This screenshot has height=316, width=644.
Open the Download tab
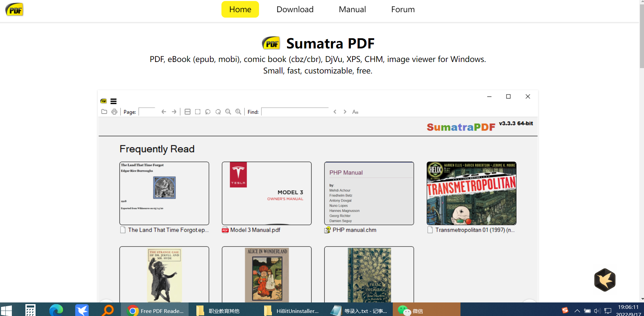[x=295, y=9]
